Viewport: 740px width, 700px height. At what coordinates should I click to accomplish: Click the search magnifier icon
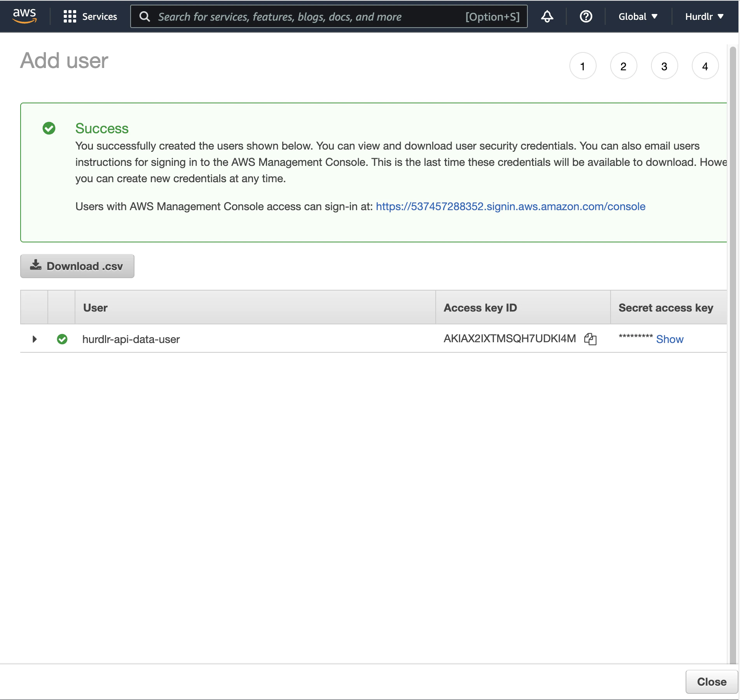[x=145, y=16]
